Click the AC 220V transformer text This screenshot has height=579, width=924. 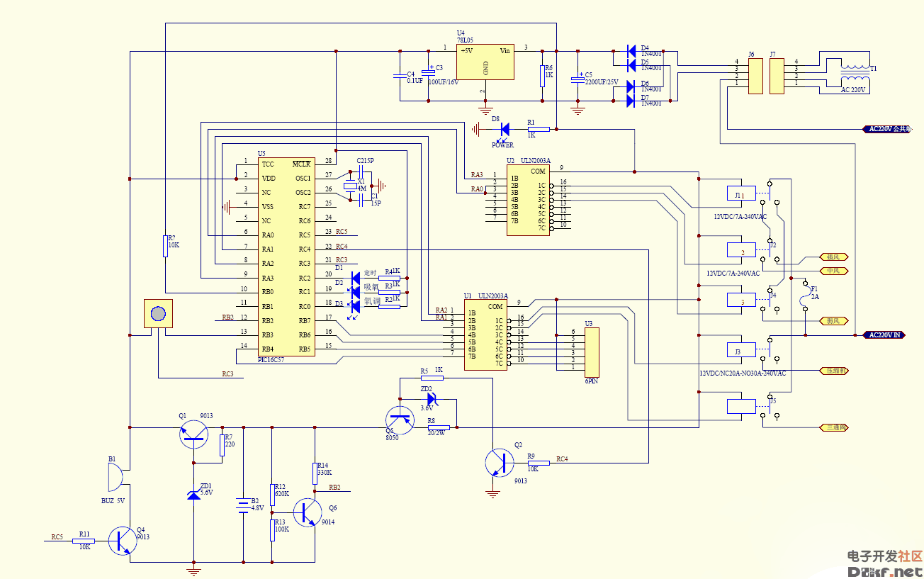pos(854,90)
